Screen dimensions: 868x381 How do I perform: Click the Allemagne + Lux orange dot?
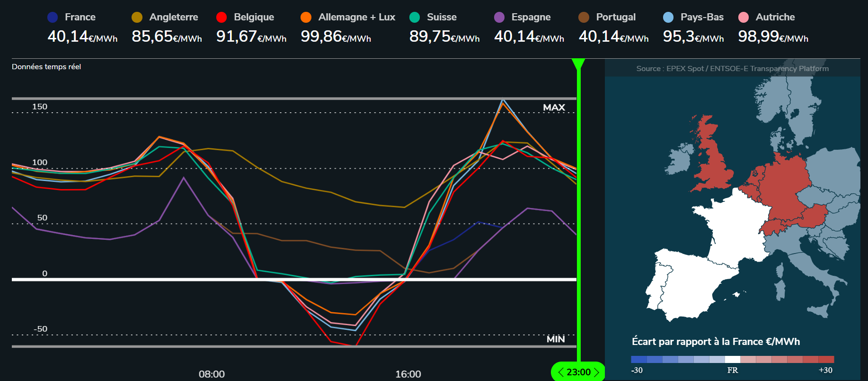pyautogui.click(x=306, y=17)
